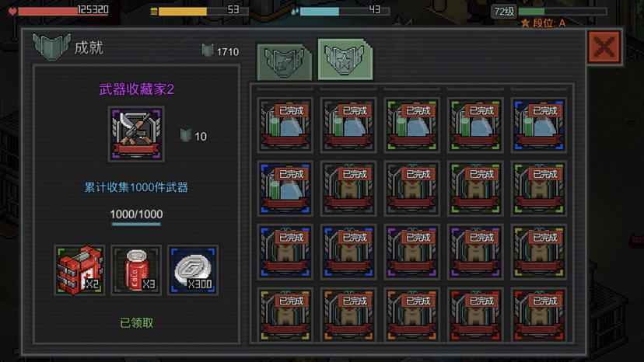Click the blue thirst bar showing 43

click(x=345, y=11)
